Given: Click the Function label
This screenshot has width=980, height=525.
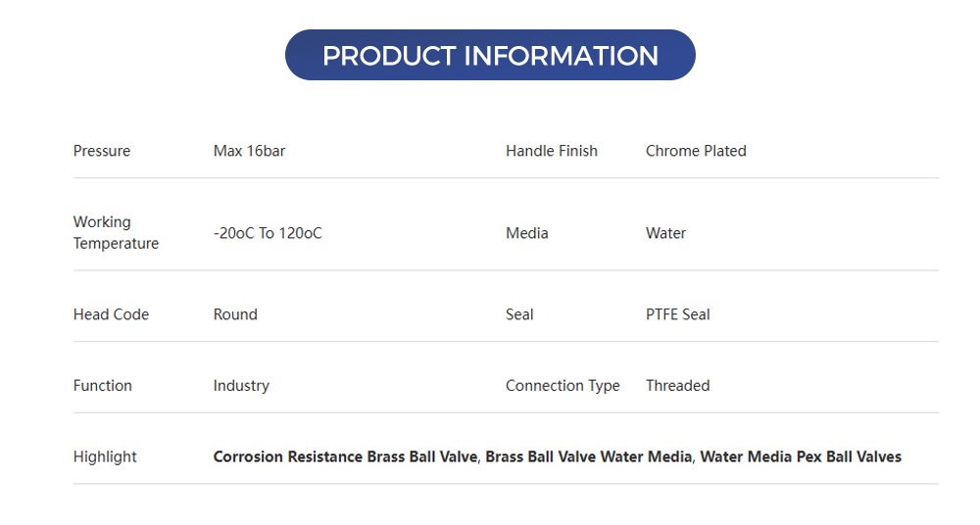Looking at the screenshot, I should click(x=103, y=386).
